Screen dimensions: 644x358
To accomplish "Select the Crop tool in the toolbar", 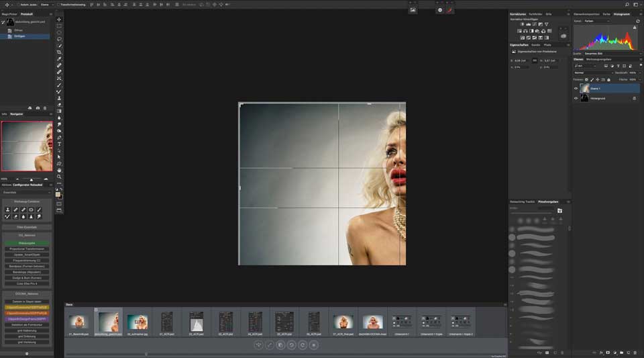I will [x=59, y=52].
